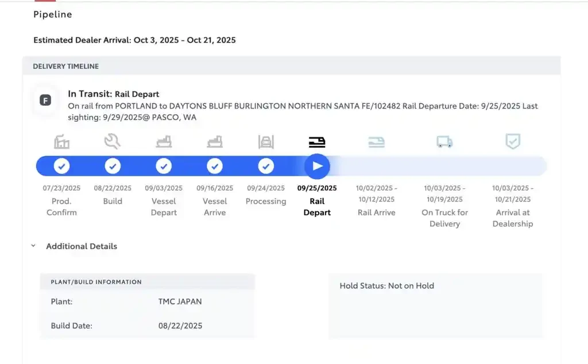Click the black train Rail Depart icon
The width and height of the screenshot is (588, 364).
(x=317, y=142)
